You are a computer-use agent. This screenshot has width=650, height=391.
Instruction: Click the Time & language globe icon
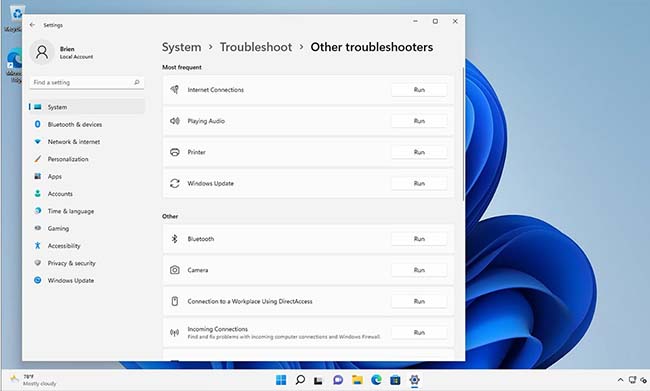coord(38,211)
